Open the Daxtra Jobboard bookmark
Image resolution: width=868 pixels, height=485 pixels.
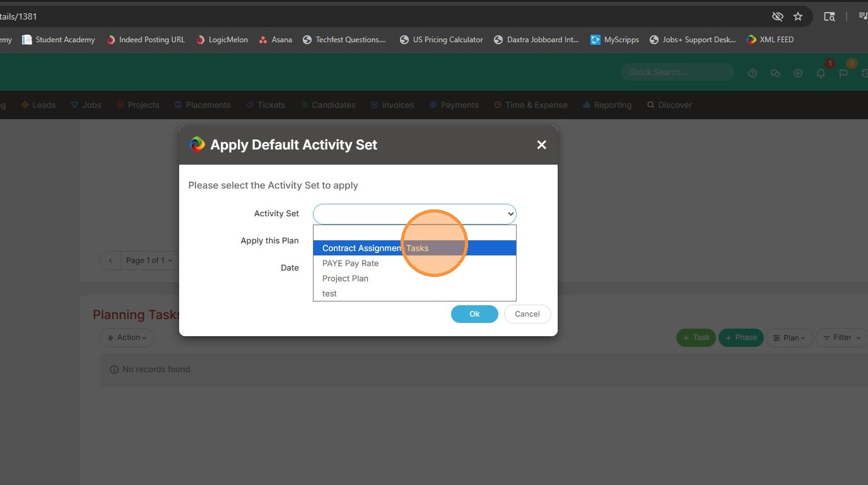(x=537, y=40)
